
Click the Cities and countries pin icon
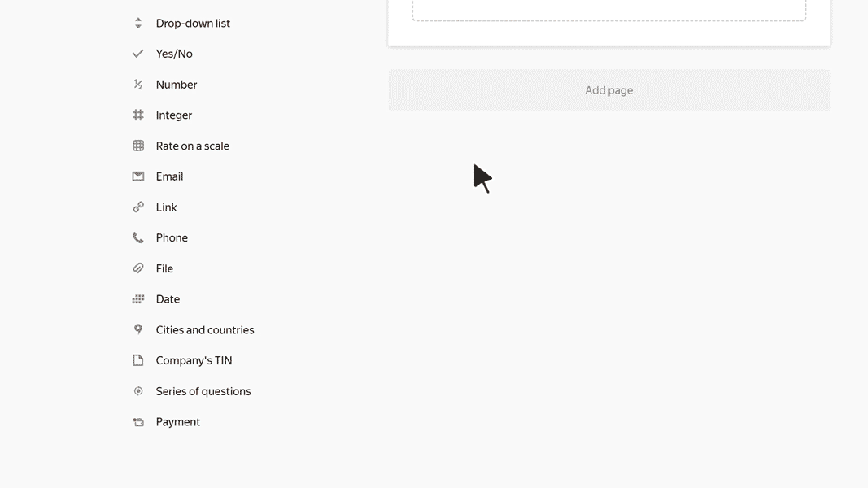[138, 329]
